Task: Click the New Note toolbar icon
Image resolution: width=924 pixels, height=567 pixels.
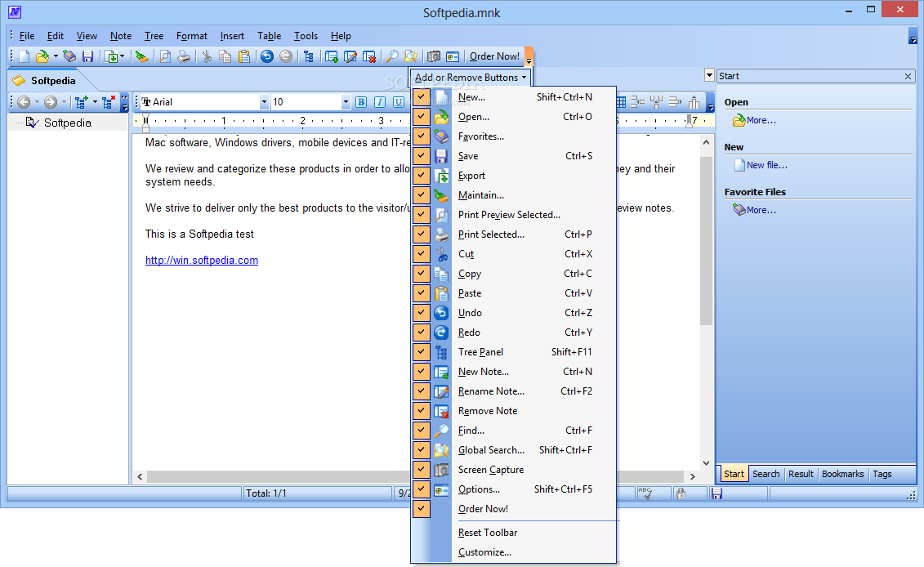Action: (332, 56)
